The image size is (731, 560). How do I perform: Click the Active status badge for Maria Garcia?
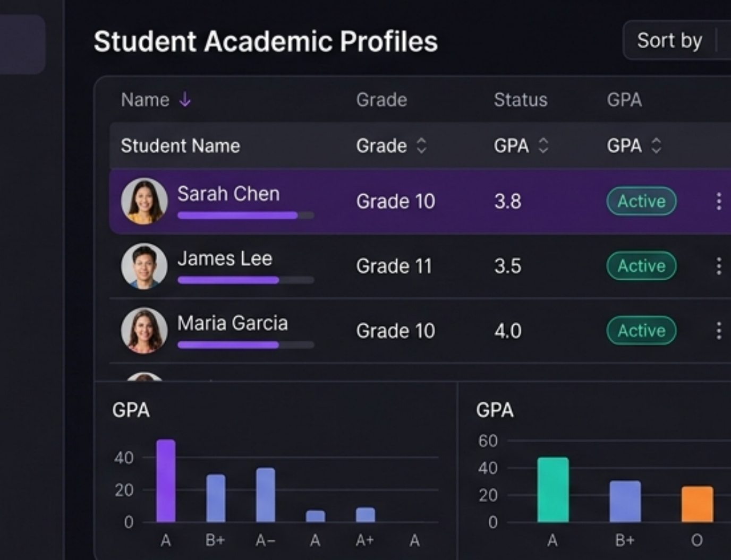tap(642, 331)
